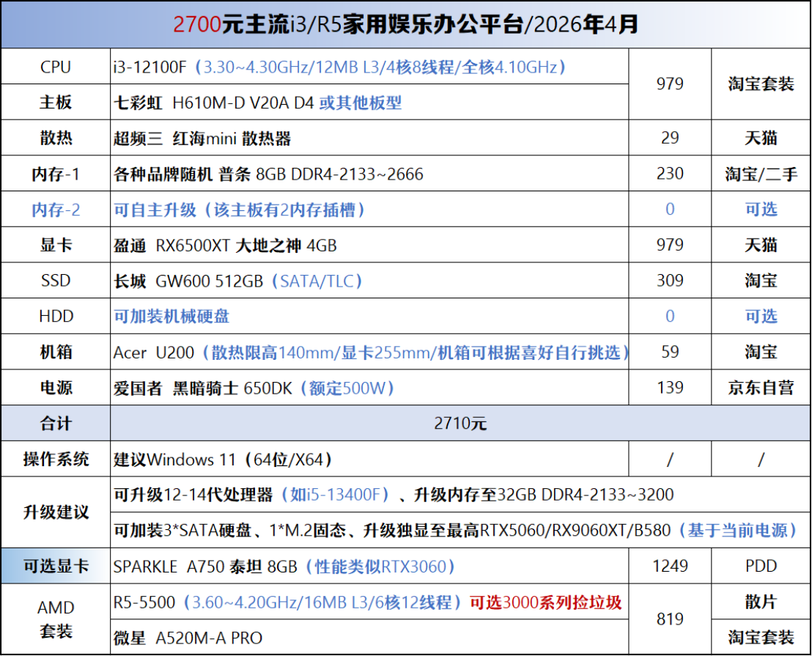812x656 pixels.
Task: Click SPARKLE A750 泰坦 8GB cell
Action: pyautogui.click(x=369, y=566)
